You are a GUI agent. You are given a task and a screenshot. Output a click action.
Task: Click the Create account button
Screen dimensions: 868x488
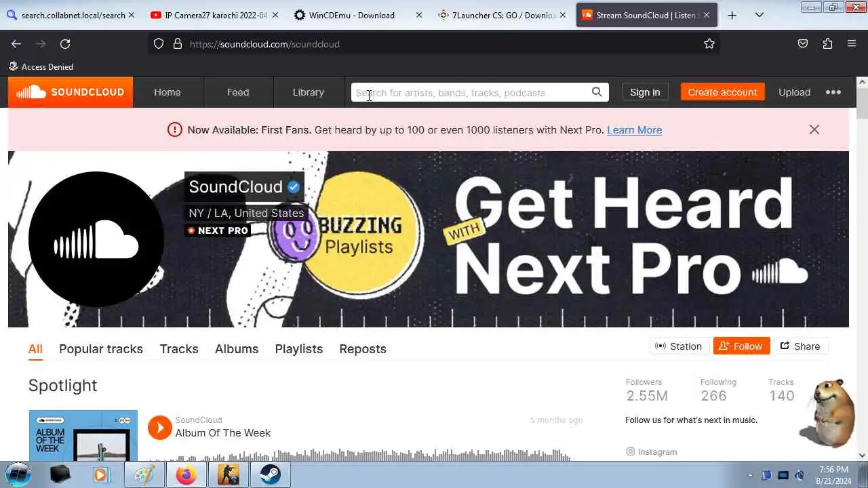pyautogui.click(x=722, y=92)
